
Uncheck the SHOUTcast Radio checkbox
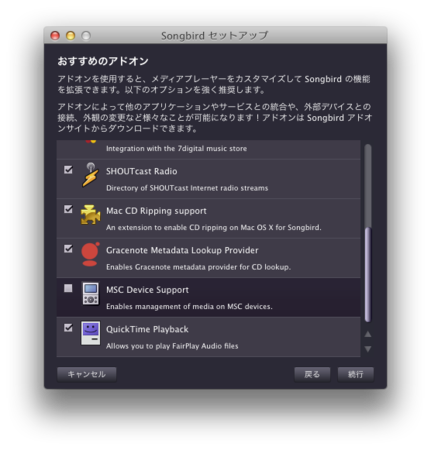68,170
